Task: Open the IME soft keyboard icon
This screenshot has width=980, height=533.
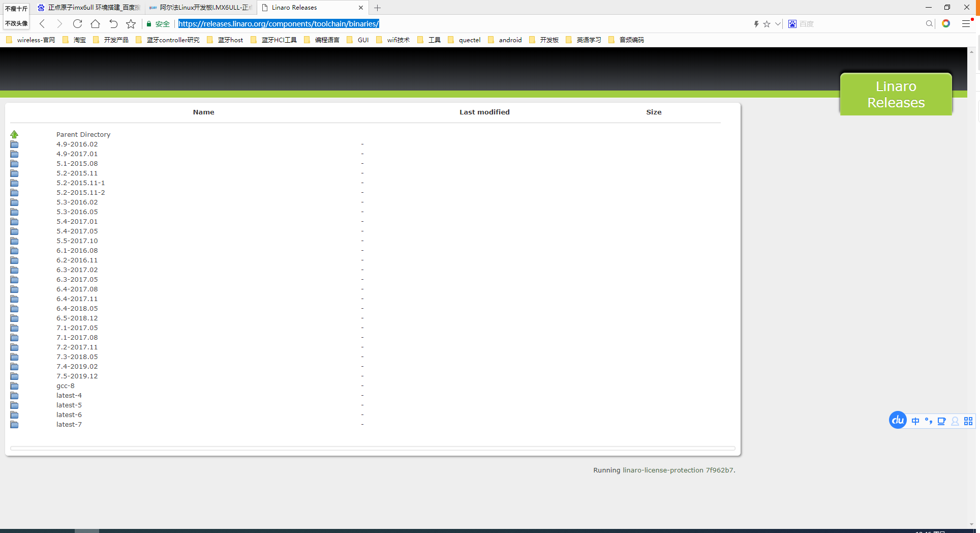Action: (942, 421)
